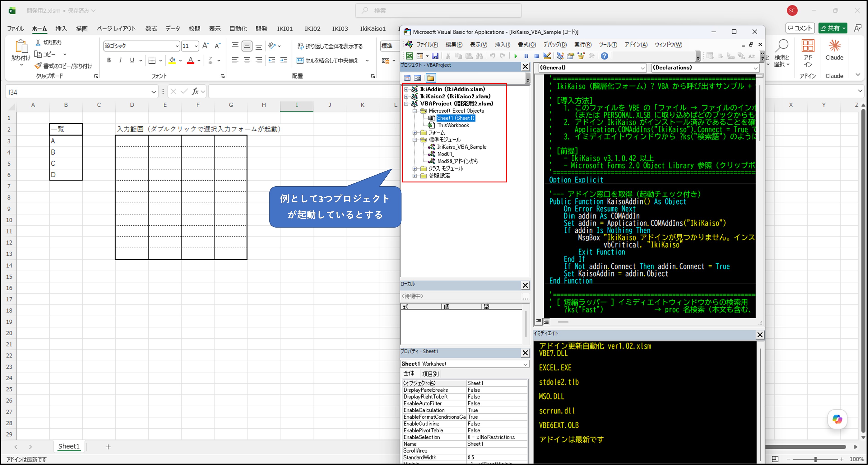Pause execution with the Break icon
The width and height of the screenshot is (868, 465).
coord(526,56)
